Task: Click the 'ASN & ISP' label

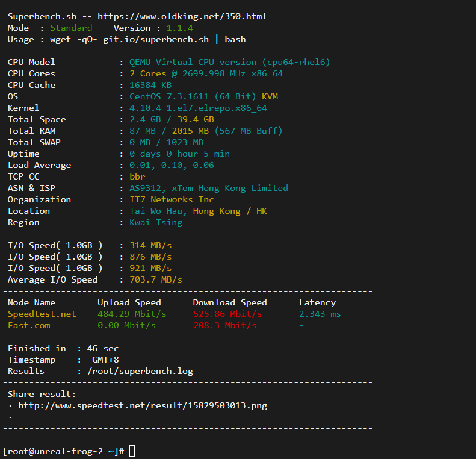Action: [x=31, y=189]
